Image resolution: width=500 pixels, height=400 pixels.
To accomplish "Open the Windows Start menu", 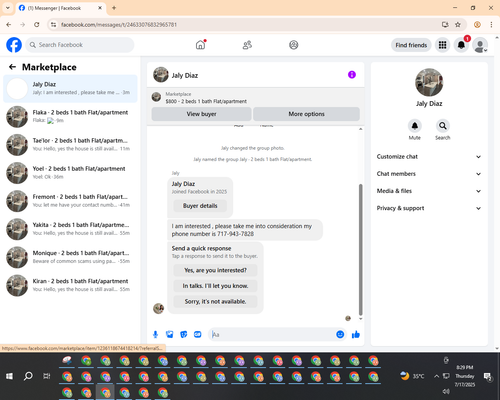I will [9, 376].
